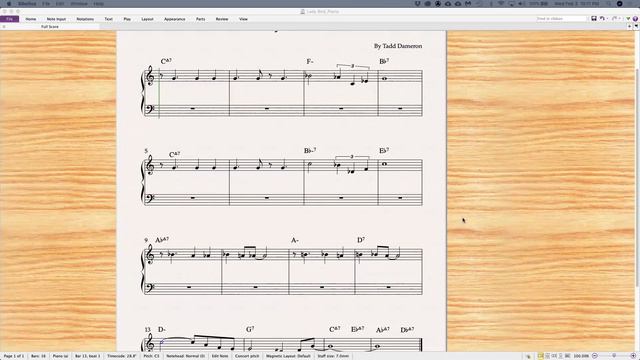Image resolution: width=640 pixels, height=360 pixels.
Task: Click the Save icon in the ribbon bar
Action: 594,18
